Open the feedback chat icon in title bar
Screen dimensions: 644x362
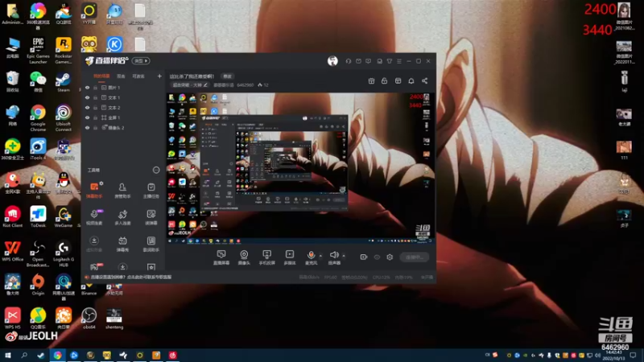click(369, 61)
